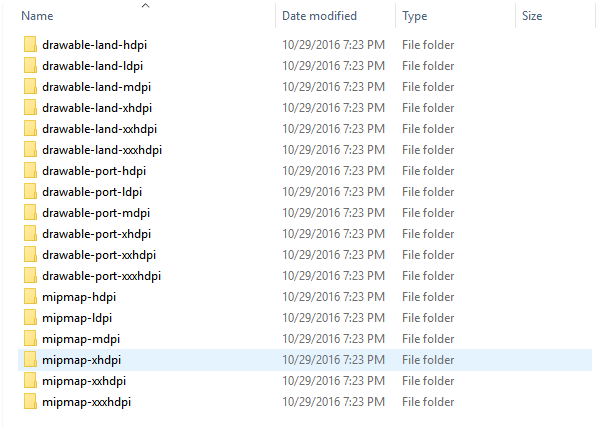The height and width of the screenshot is (428, 607).
Task: Select the drawable-land-ldpi folder name
Action: coord(93,66)
